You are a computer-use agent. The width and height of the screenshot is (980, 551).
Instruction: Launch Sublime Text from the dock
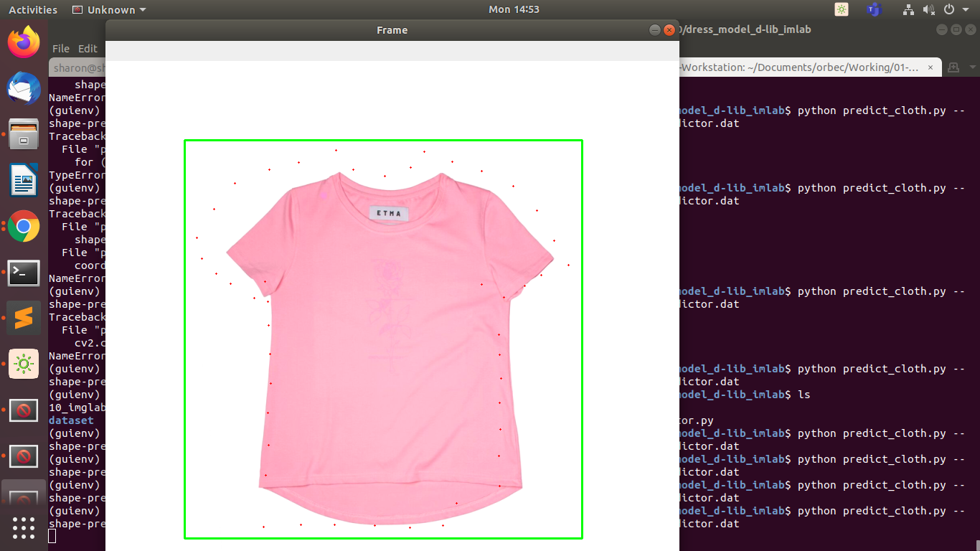[x=24, y=318]
